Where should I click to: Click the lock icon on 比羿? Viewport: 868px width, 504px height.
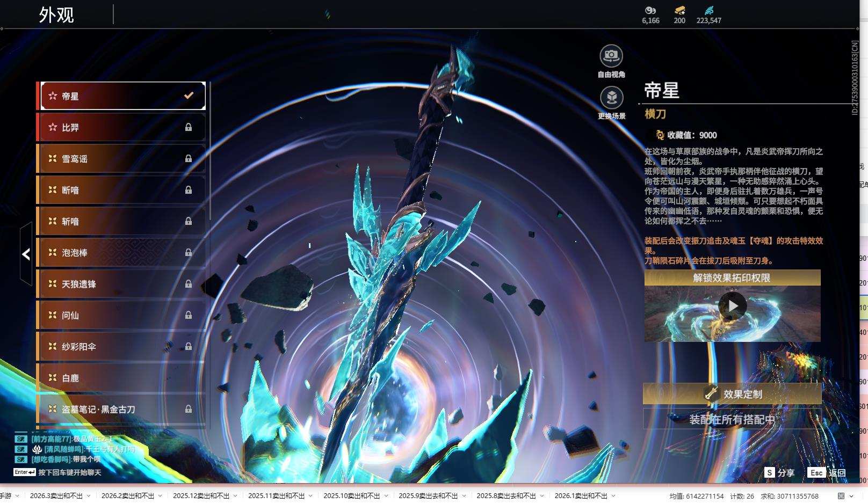click(x=189, y=127)
